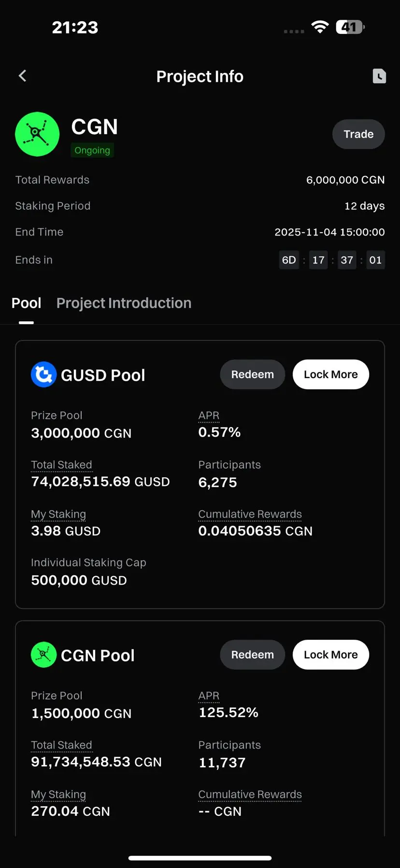
Task: Tap the blue GUSD Pool icon
Action: click(x=43, y=375)
